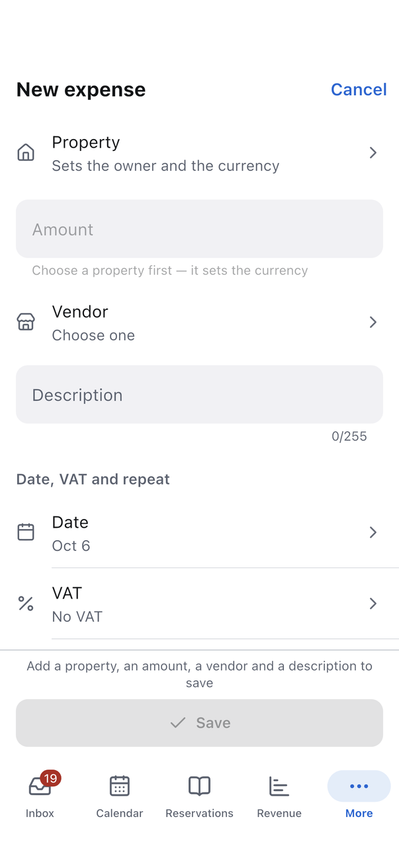Tap the storefront icon beside Vendor
The width and height of the screenshot is (399, 868).
tap(26, 322)
